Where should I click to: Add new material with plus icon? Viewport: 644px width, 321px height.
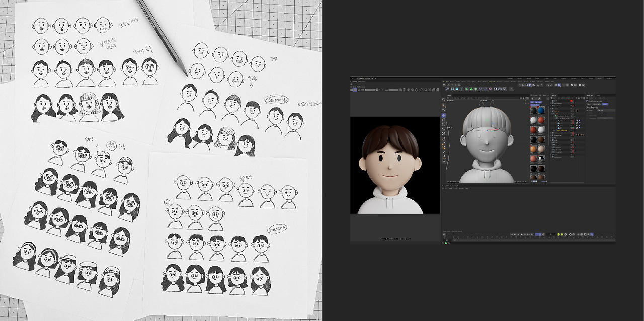point(532,99)
